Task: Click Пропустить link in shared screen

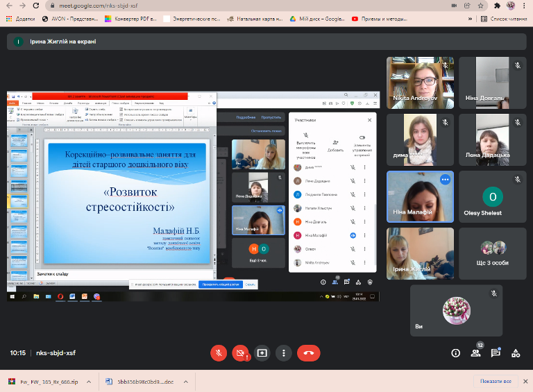Action: (x=271, y=117)
